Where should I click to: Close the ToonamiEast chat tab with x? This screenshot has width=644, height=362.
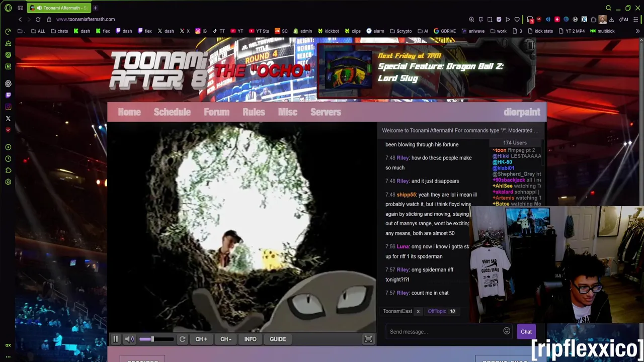[418, 311]
